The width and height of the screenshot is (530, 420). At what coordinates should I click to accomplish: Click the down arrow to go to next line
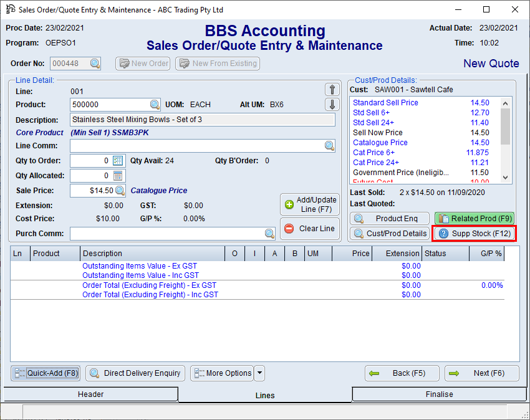click(332, 104)
